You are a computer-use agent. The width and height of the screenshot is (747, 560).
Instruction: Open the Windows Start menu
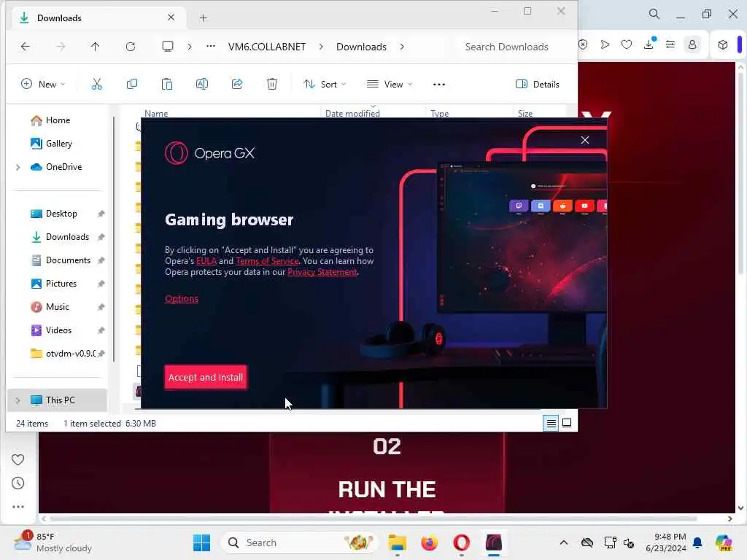pyautogui.click(x=201, y=542)
